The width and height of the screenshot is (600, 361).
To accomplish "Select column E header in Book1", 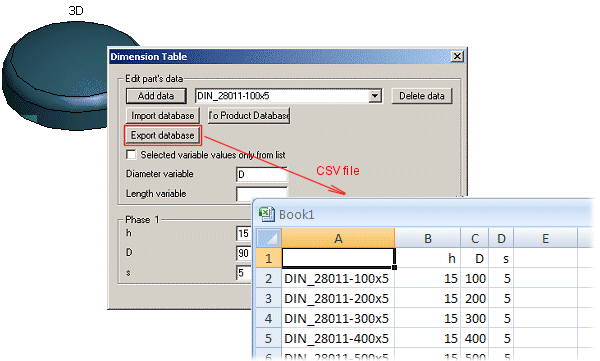I will coord(546,238).
